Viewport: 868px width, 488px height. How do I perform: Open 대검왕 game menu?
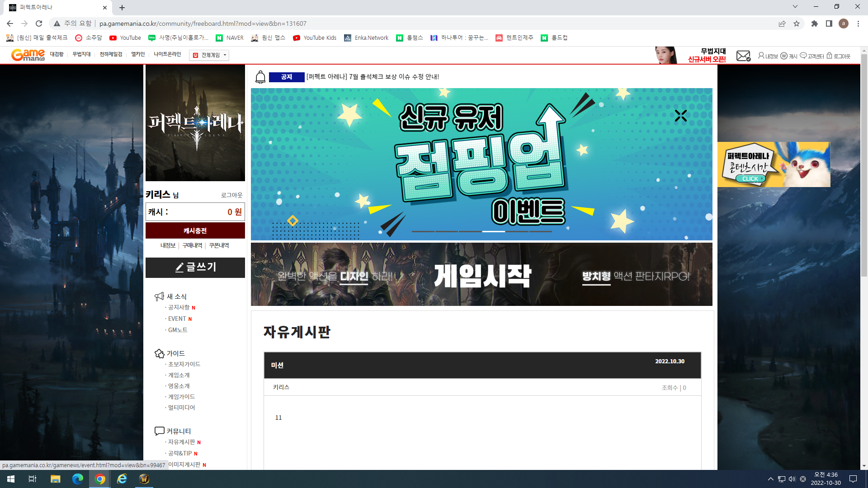click(x=57, y=54)
